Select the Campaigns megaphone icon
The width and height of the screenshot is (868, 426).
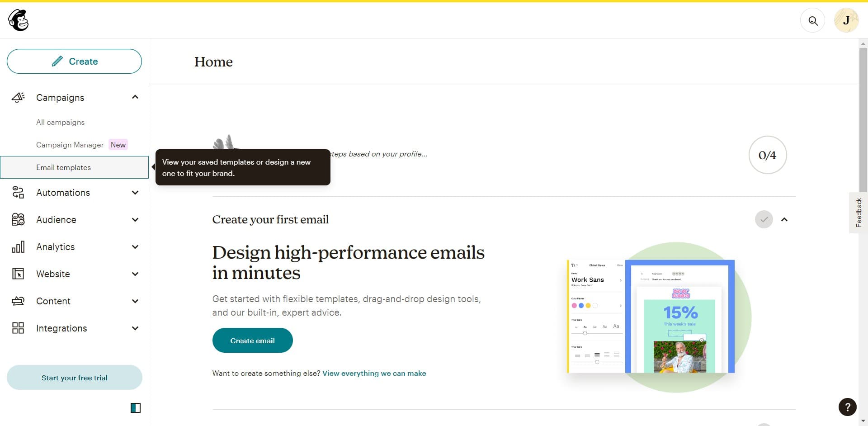(x=18, y=97)
